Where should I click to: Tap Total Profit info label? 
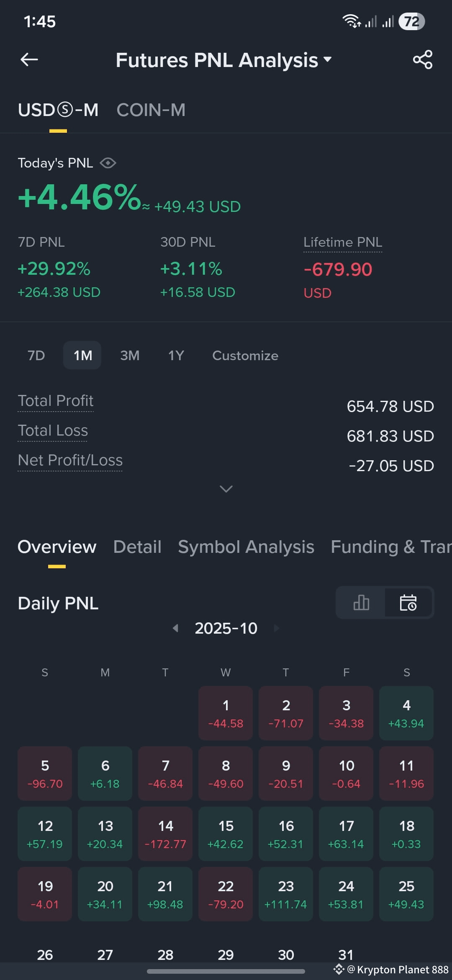[x=56, y=401]
